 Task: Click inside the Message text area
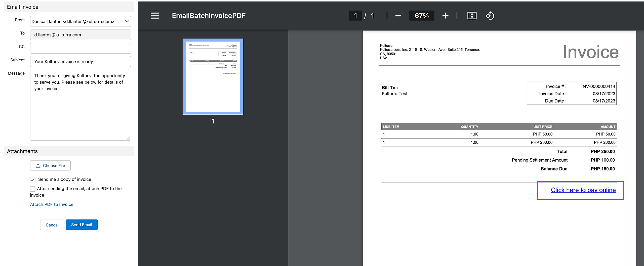pyautogui.click(x=80, y=105)
